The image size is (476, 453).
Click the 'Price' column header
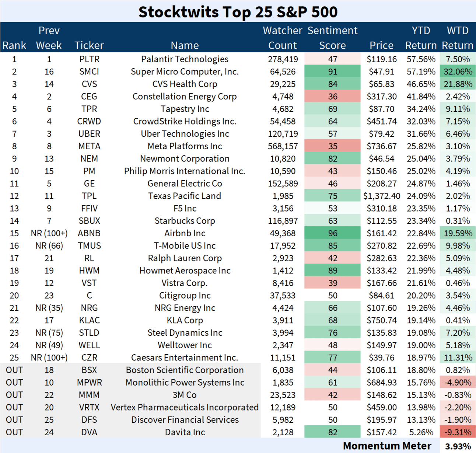pyautogui.click(x=382, y=45)
